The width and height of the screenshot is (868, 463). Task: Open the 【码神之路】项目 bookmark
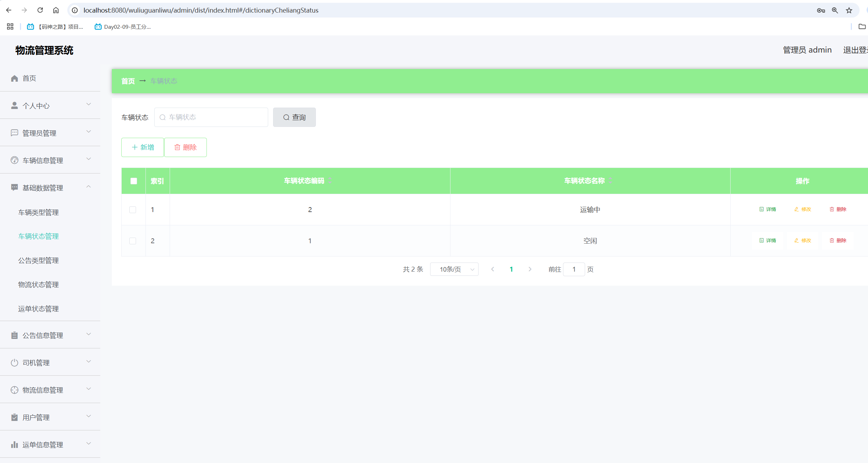[x=55, y=27]
